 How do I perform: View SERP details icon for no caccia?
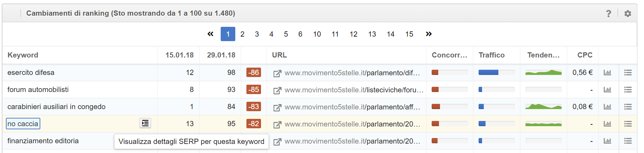click(x=145, y=123)
